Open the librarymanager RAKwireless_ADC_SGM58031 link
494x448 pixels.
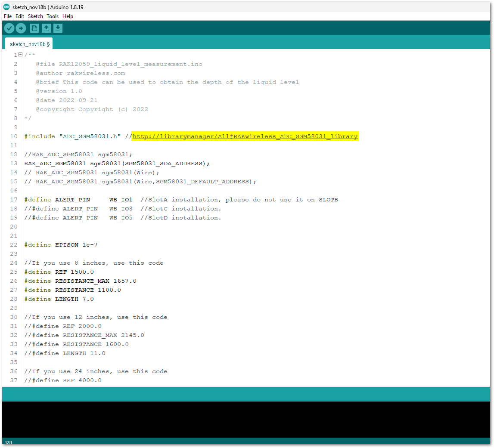pyautogui.click(x=245, y=136)
